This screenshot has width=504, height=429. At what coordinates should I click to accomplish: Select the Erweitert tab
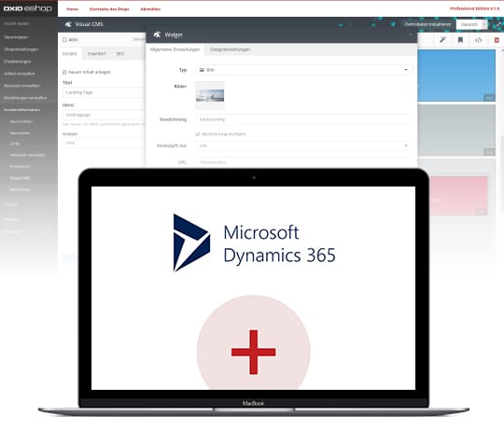pos(97,54)
